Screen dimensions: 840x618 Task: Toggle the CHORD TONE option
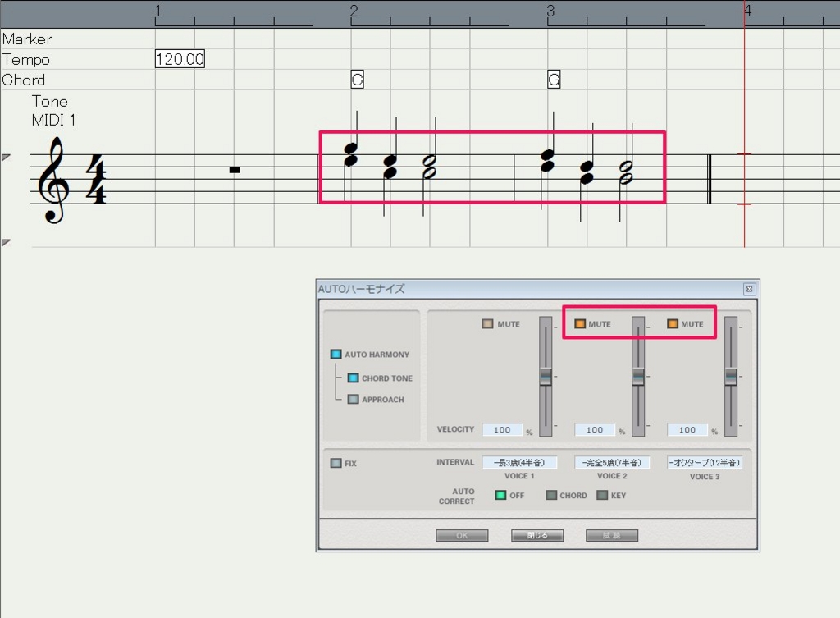click(x=353, y=378)
